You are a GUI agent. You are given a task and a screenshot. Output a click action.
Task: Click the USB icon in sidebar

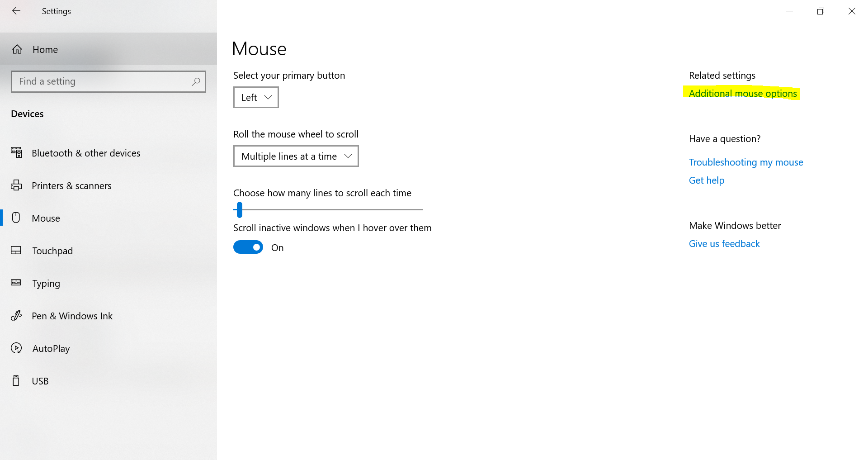(x=16, y=381)
